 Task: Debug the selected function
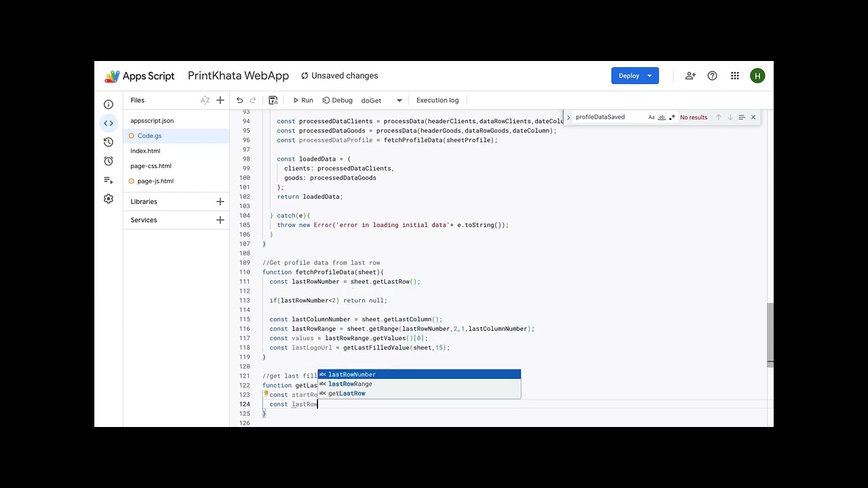pos(338,100)
